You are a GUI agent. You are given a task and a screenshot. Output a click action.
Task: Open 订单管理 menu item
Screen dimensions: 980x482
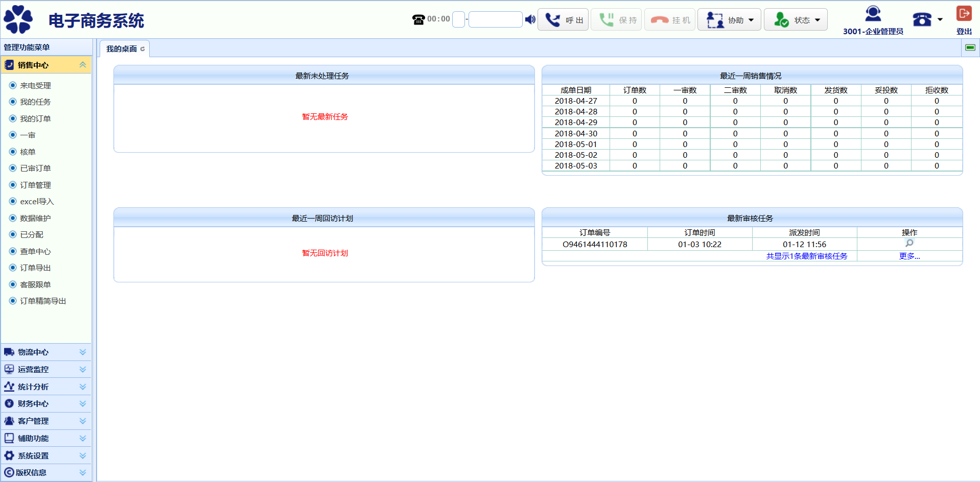[x=35, y=185]
